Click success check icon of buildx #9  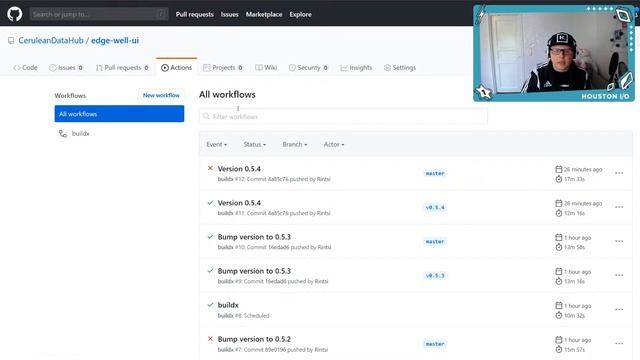click(210, 271)
